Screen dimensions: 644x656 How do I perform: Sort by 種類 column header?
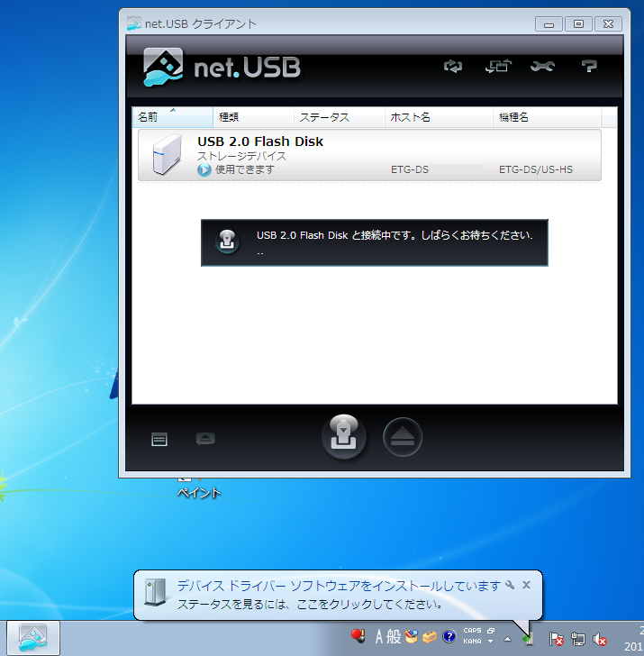tap(253, 117)
